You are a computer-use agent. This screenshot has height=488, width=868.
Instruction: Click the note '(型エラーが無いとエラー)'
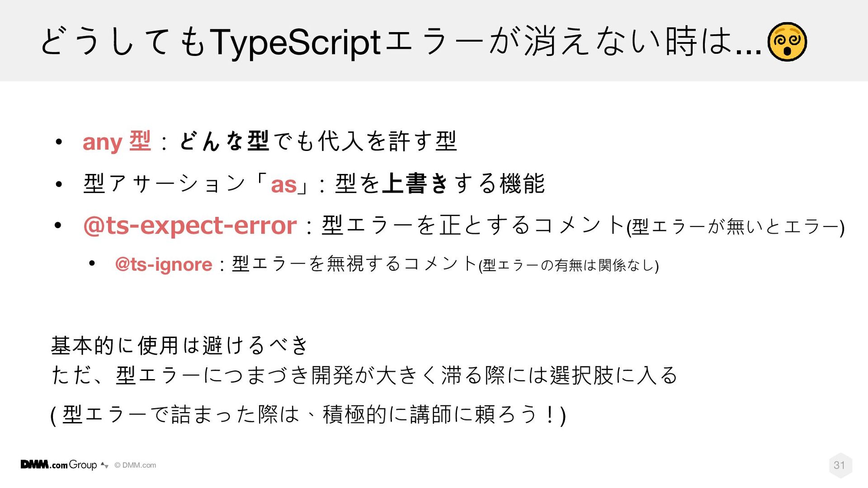tap(736, 227)
